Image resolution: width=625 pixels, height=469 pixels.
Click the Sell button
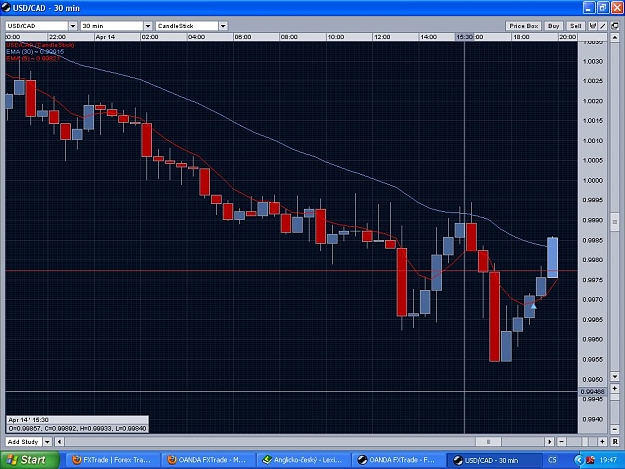tap(575, 26)
